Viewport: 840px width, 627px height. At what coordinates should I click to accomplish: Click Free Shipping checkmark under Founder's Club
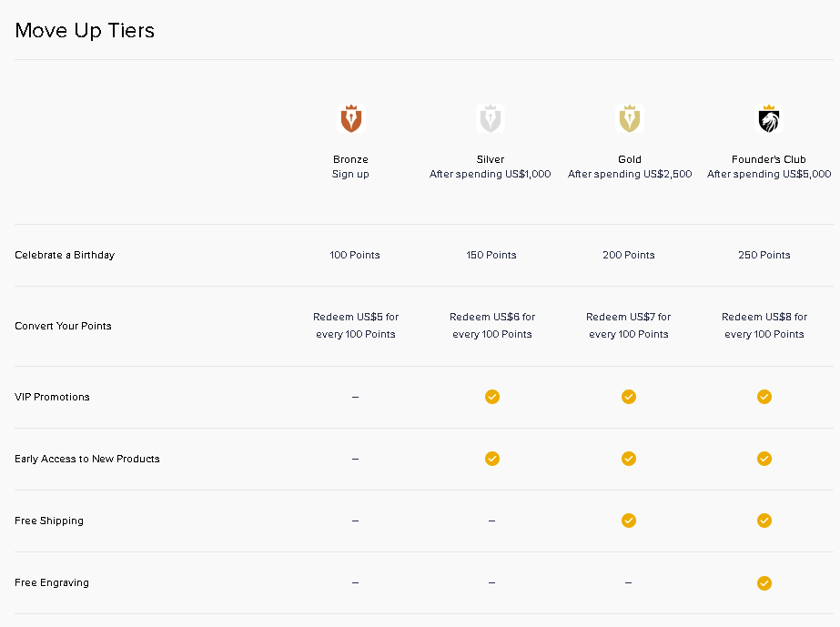point(764,521)
